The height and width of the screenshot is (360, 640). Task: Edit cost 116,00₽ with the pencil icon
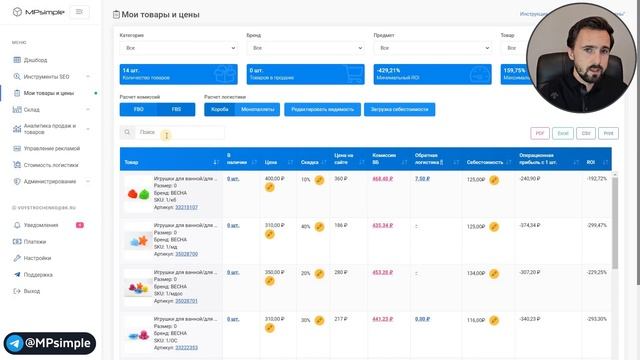click(x=494, y=320)
